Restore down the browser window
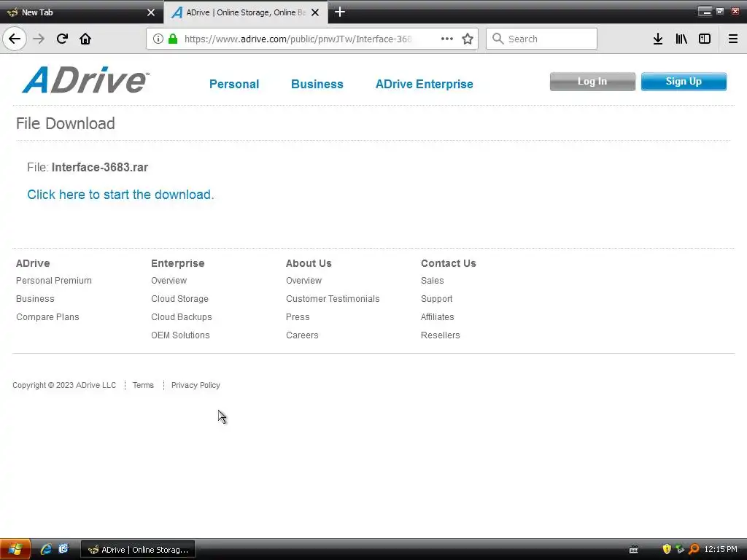The width and height of the screenshot is (747, 560). [720, 12]
